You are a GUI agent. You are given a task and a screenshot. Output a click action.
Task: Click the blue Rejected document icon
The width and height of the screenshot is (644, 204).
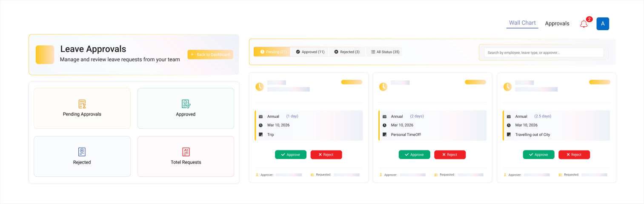point(82,152)
